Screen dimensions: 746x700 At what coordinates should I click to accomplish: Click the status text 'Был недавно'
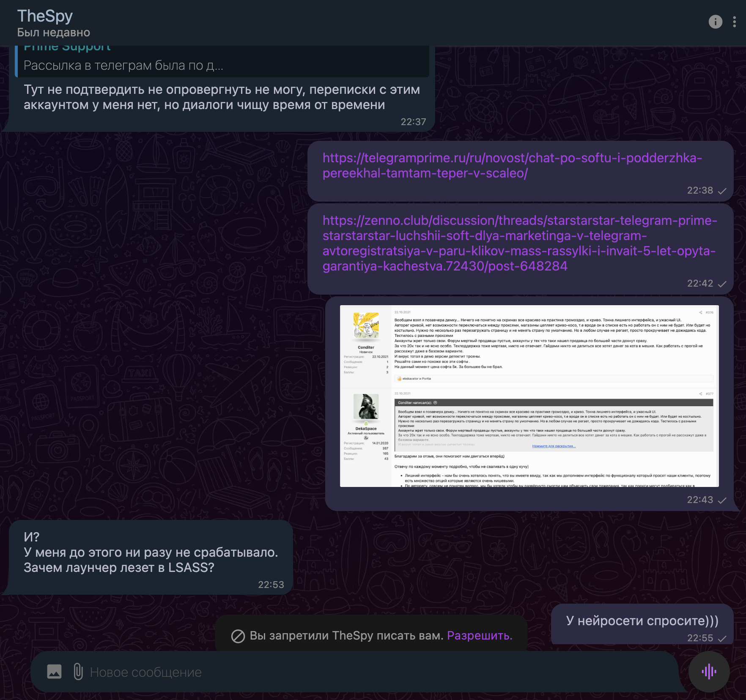click(x=54, y=33)
